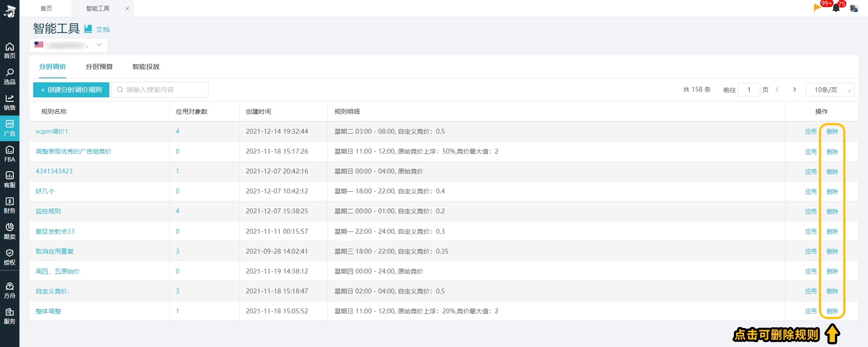Click detail 星期四 00:00 - 24:00, 原始竞价
Image resolution: width=868 pixels, height=347 pixels.
(379, 271)
